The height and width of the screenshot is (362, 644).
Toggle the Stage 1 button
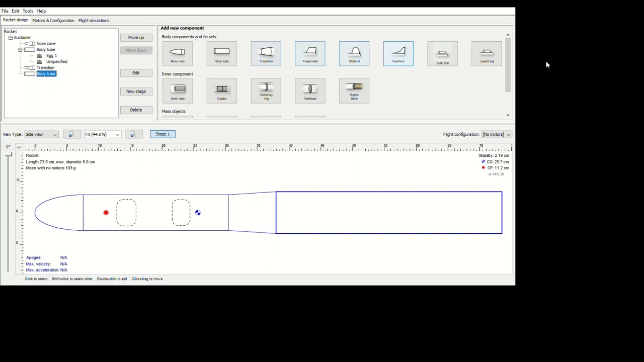[163, 134]
